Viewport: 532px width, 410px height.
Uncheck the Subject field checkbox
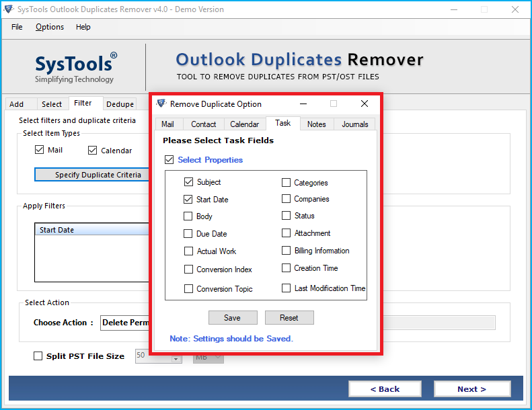(x=188, y=182)
